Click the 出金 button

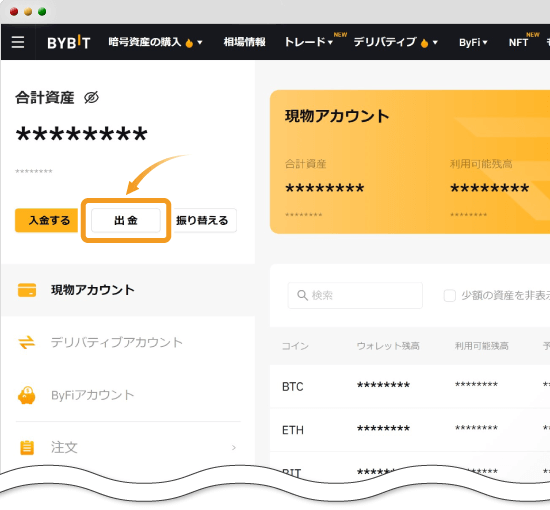click(126, 220)
